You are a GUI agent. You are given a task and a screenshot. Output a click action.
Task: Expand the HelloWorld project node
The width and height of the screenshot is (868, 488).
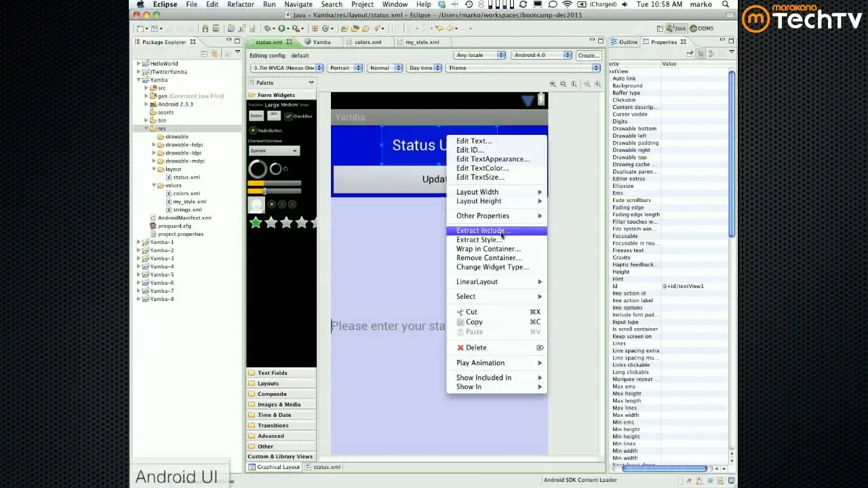pos(139,64)
